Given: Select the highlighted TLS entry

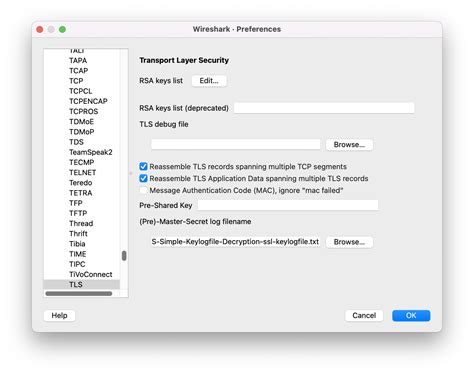Looking at the screenshot, I should pyautogui.click(x=82, y=284).
